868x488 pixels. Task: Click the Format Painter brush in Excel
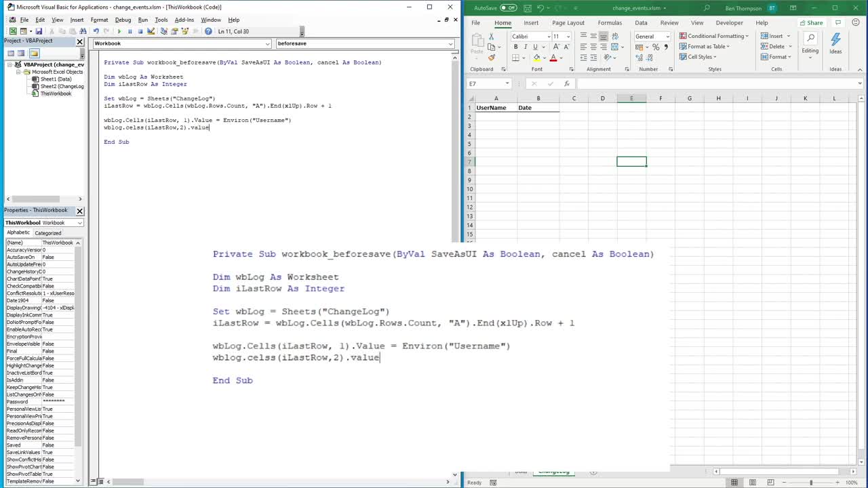tap(492, 58)
